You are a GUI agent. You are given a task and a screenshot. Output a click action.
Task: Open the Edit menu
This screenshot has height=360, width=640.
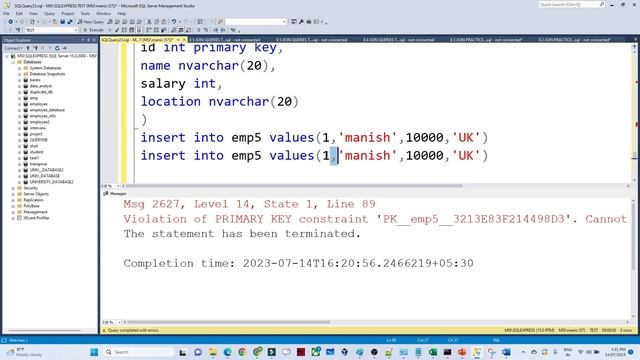click(x=19, y=13)
